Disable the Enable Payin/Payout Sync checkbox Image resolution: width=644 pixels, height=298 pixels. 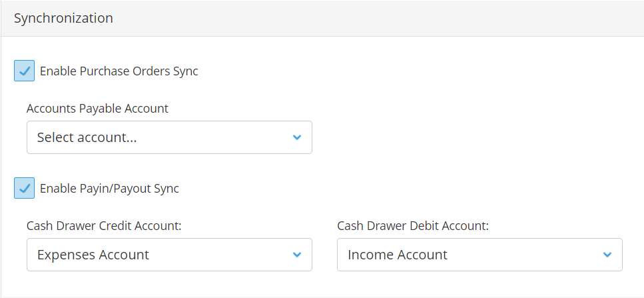click(24, 188)
